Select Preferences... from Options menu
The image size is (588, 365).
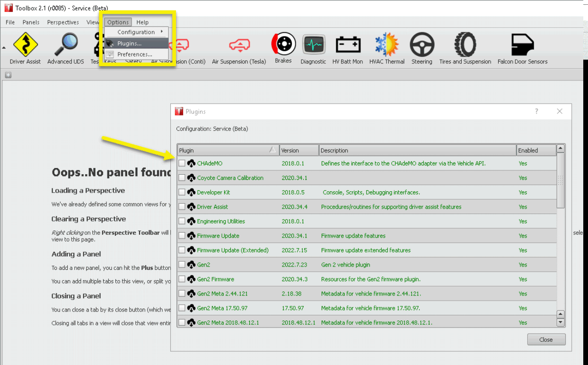(136, 54)
